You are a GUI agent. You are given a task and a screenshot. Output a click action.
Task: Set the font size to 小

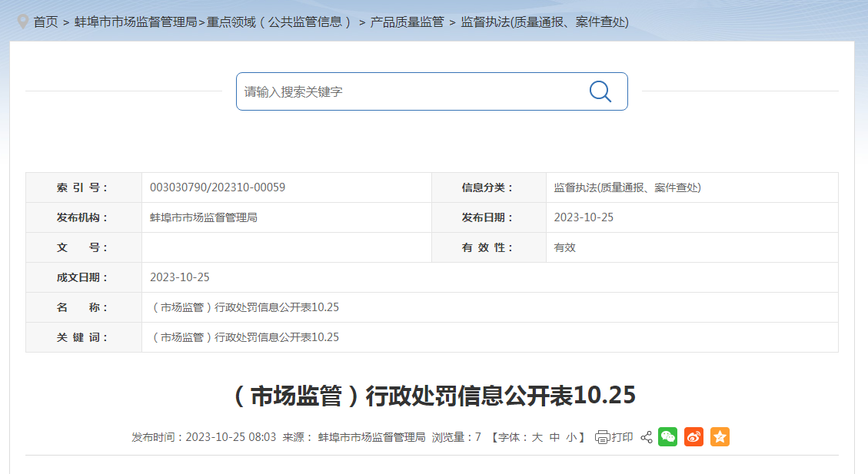tap(571, 437)
